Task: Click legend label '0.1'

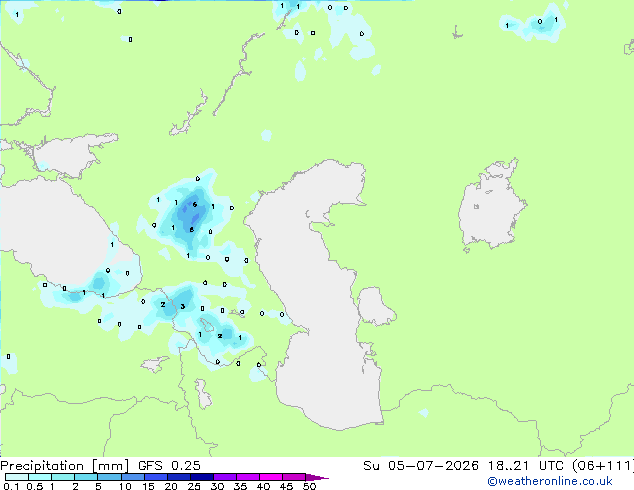Action: click(x=11, y=486)
